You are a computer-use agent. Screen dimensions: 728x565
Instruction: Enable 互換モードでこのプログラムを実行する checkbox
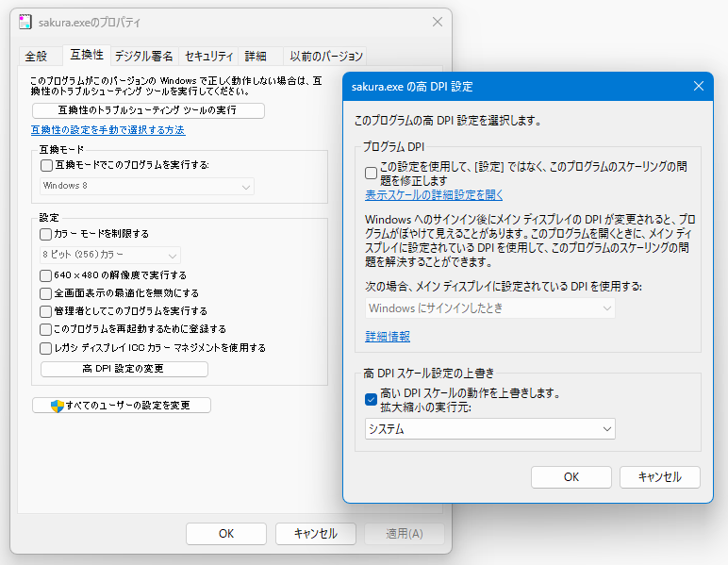[47, 165]
